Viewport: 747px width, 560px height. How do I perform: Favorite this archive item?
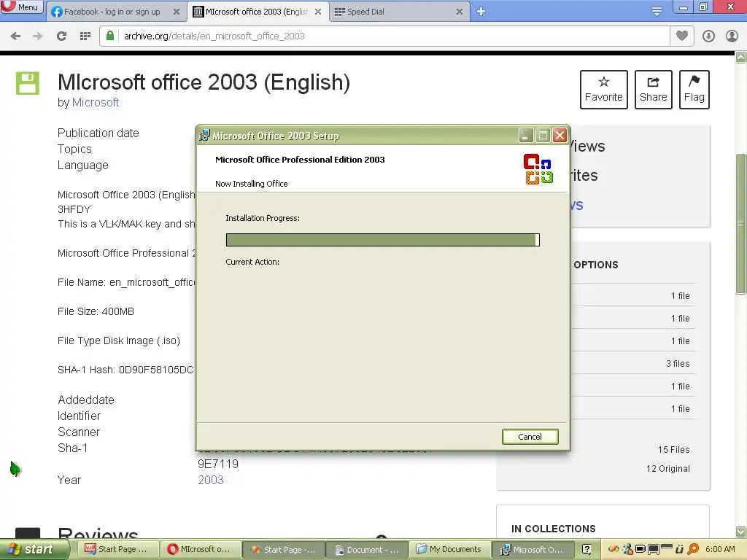(603, 90)
